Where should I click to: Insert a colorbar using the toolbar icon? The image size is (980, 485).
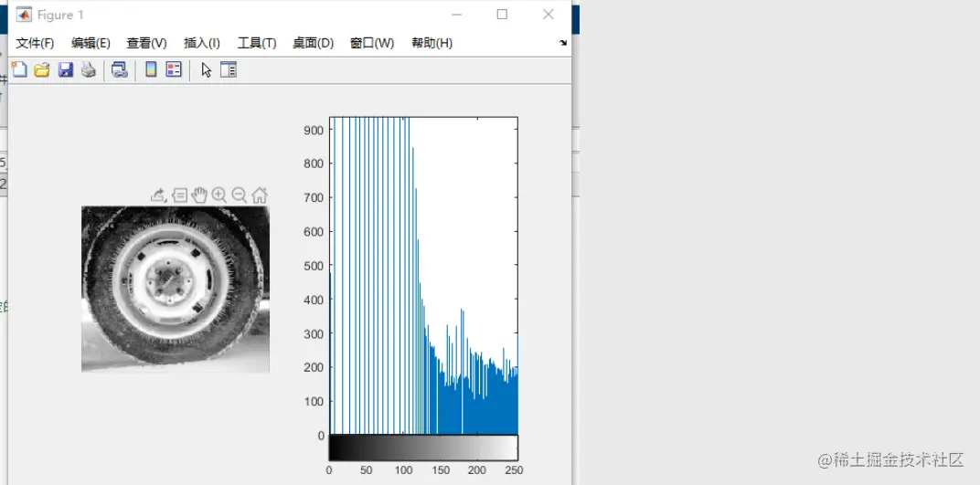151,69
